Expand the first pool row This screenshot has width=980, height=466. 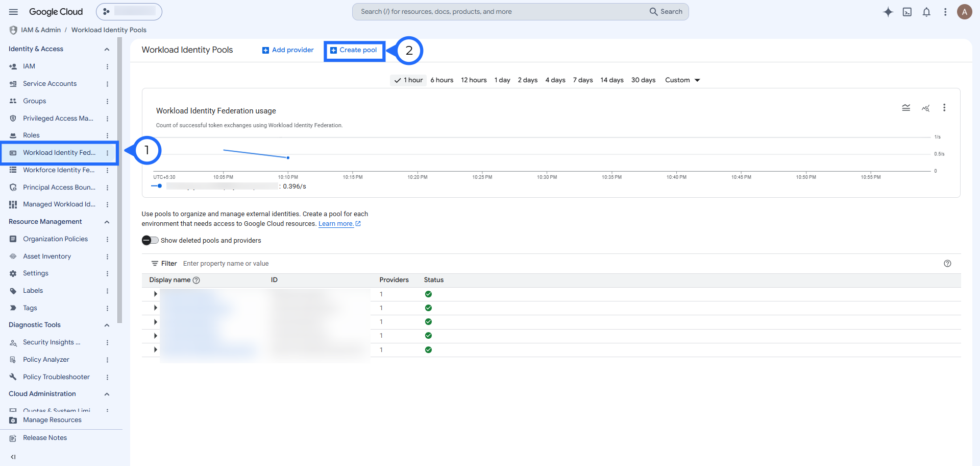[155, 294]
